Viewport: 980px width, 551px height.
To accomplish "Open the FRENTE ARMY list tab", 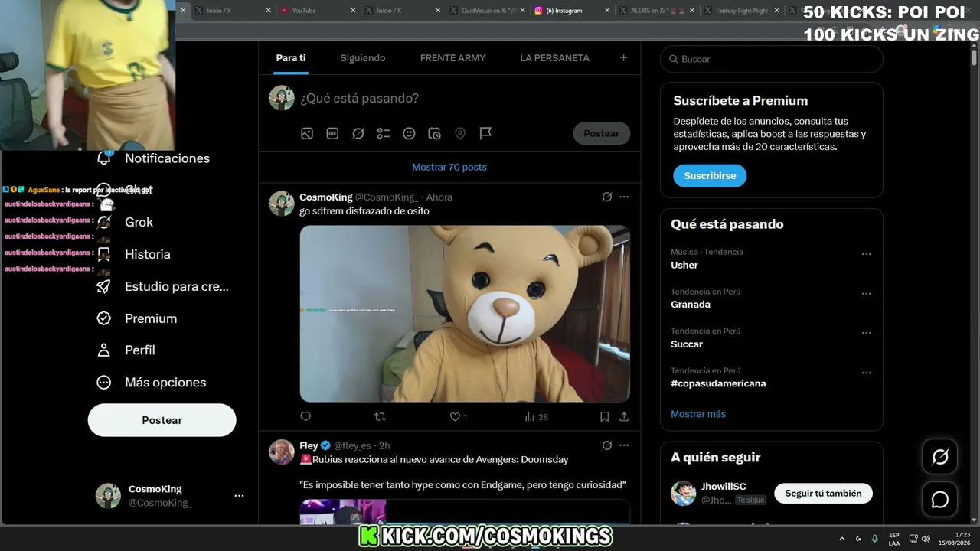I will pos(452,57).
